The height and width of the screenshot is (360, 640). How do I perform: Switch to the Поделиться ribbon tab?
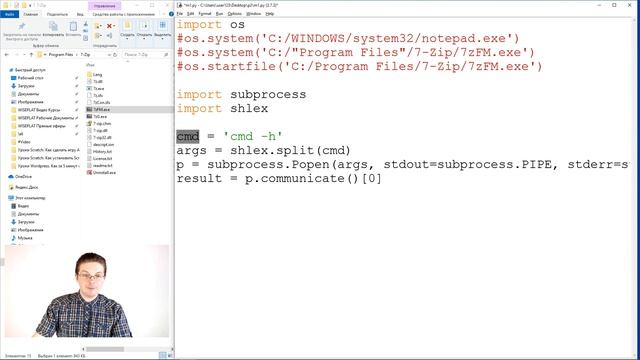click(57, 14)
